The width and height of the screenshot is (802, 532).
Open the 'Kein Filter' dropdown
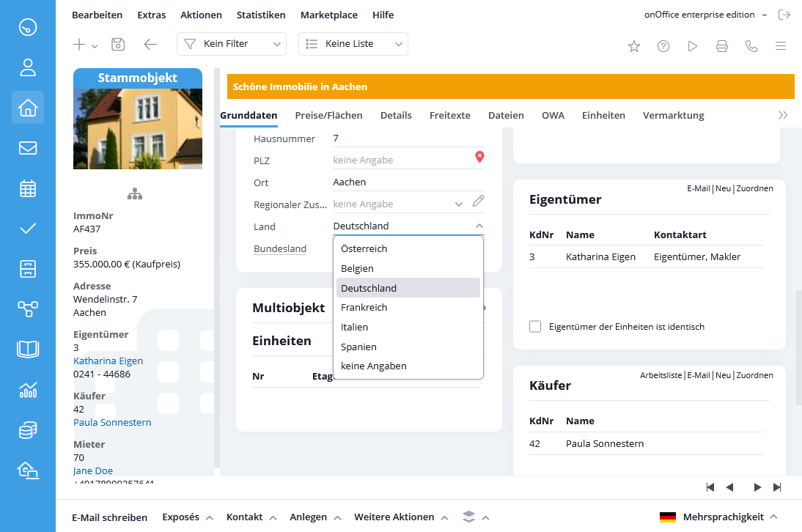click(231, 44)
